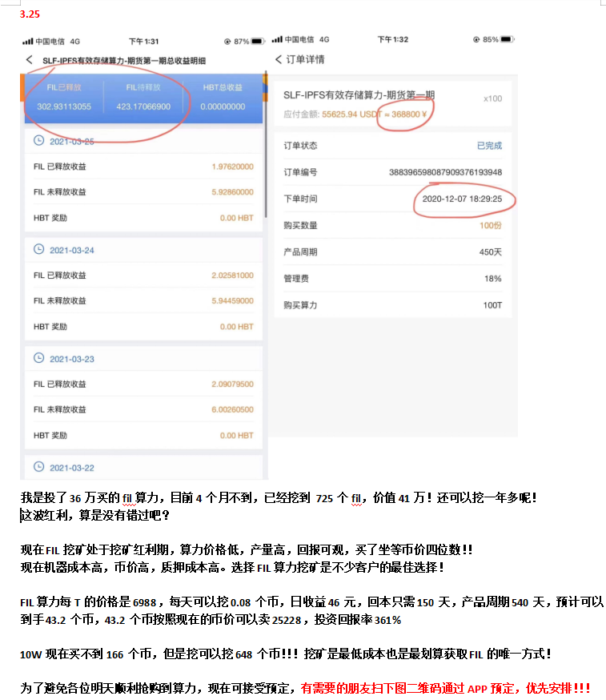The height and width of the screenshot is (700, 606).
Task: Click the order time 2020-12-07 18:29:25
Action: (x=463, y=199)
